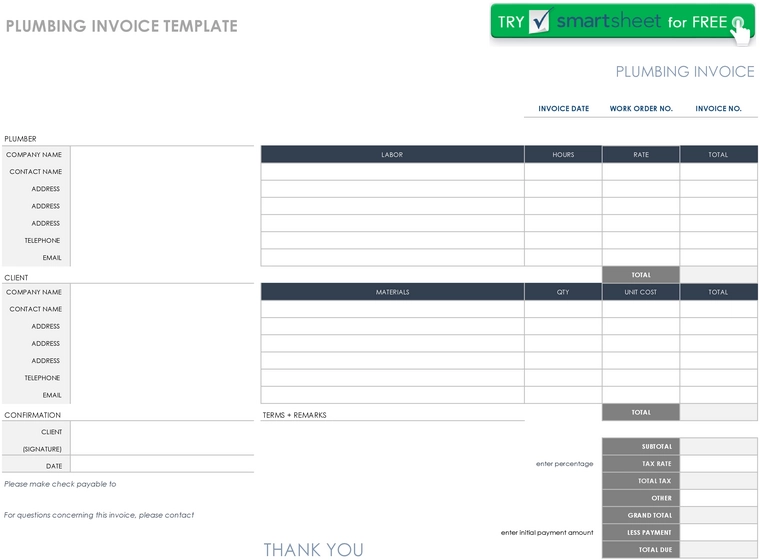The width and height of the screenshot is (760, 560).
Task: Click the GRAND TOTAL value cell
Action: click(718, 515)
